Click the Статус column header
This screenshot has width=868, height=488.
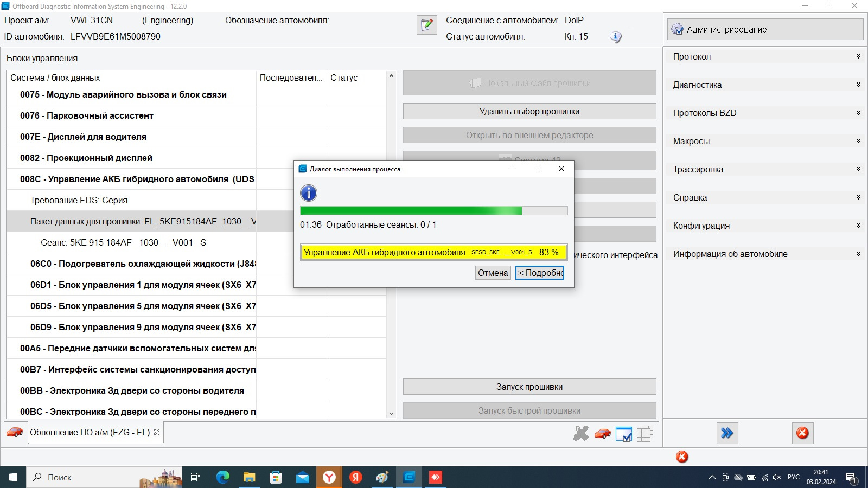click(x=356, y=78)
